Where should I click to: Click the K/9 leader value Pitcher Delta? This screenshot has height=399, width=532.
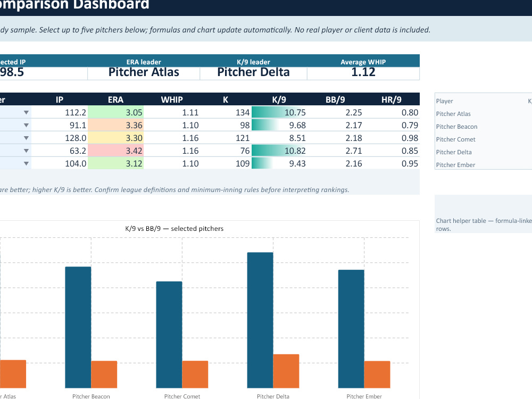coord(253,72)
